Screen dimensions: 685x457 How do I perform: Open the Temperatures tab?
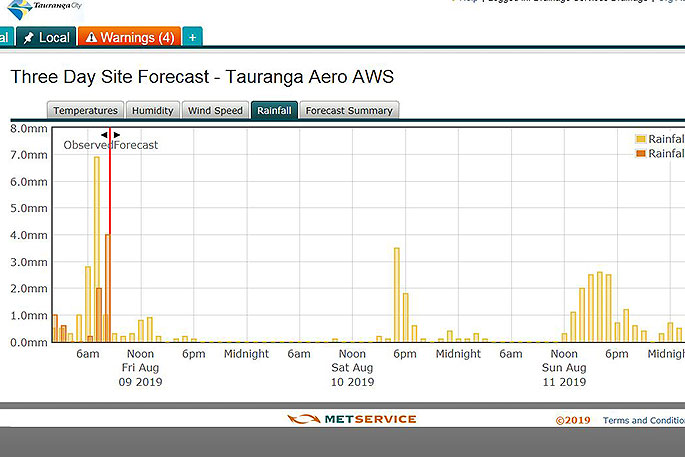pyautogui.click(x=85, y=110)
